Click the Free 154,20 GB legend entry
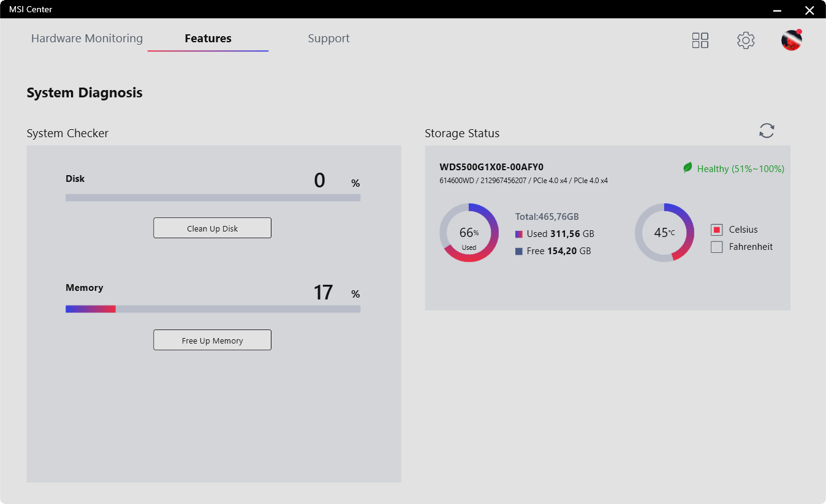Screen dimensions: 826x504 (x=553, y=251)
